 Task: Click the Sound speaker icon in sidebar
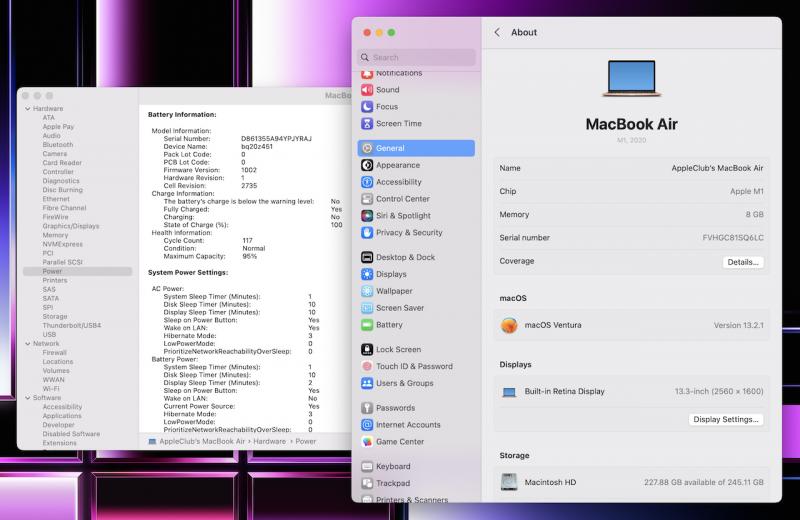click(x=367, y=90)
